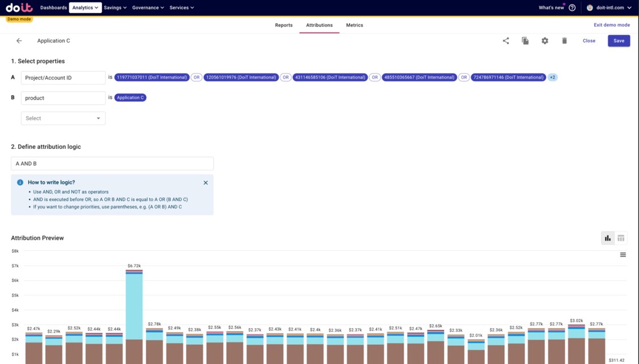Image resolution: width=639 pixels, height=364 pixels.
Task: Open the chart hamburger menu
Action: tap(623, 255)
